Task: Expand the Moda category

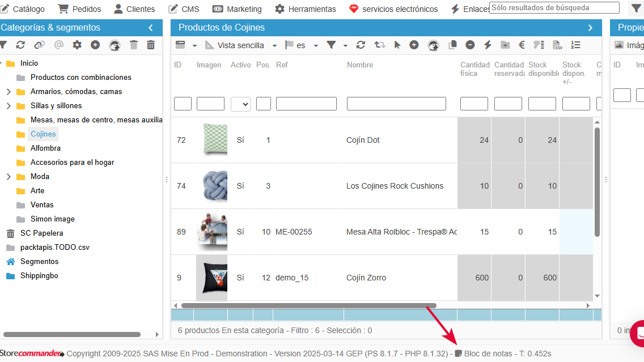Action: point(9,177)
